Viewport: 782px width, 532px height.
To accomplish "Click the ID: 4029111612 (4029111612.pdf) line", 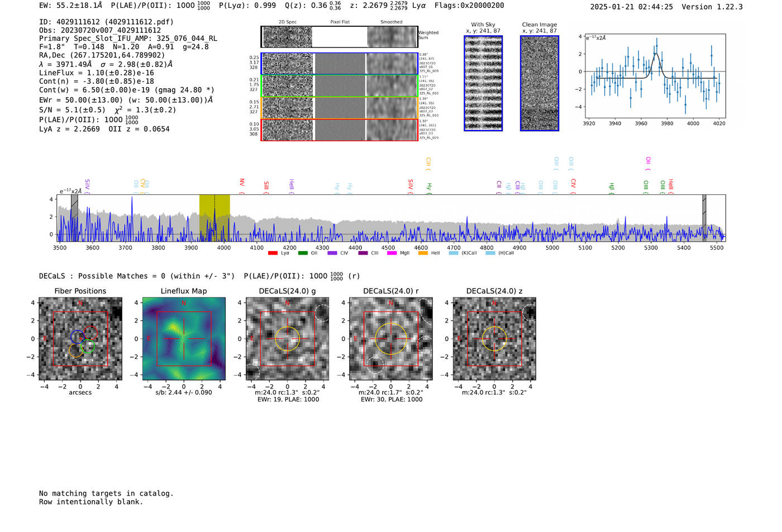I will coord(106,22).
